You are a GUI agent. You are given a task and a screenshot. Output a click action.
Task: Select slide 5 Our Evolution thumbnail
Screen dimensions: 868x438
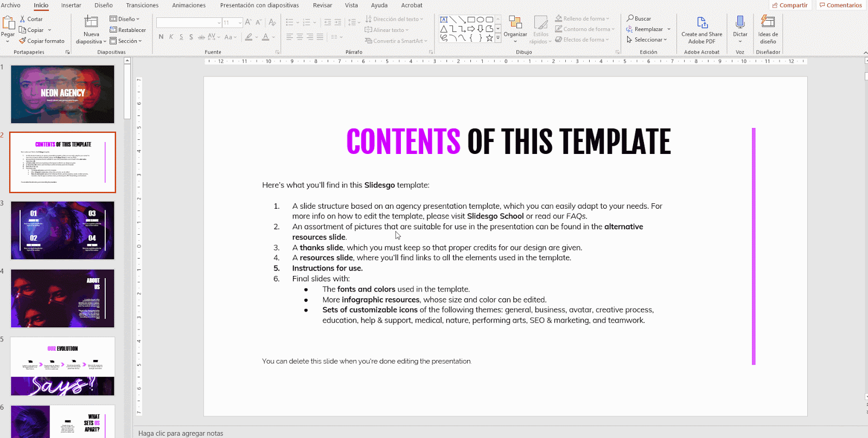click(x=62, y=366)
